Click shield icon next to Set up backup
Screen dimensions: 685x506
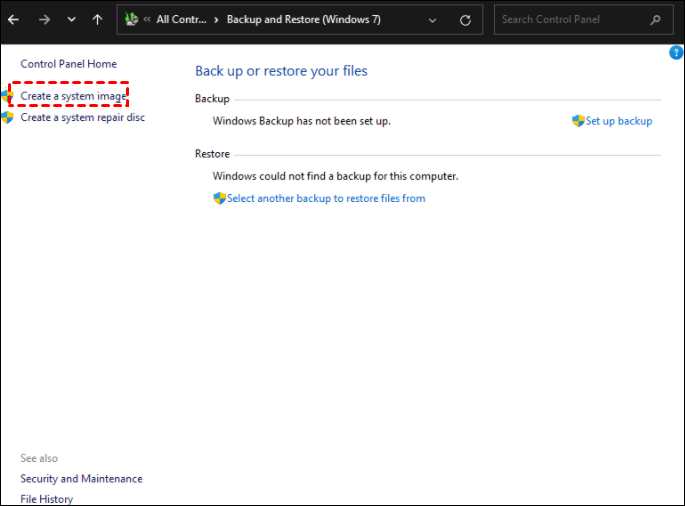pos(578,121)
